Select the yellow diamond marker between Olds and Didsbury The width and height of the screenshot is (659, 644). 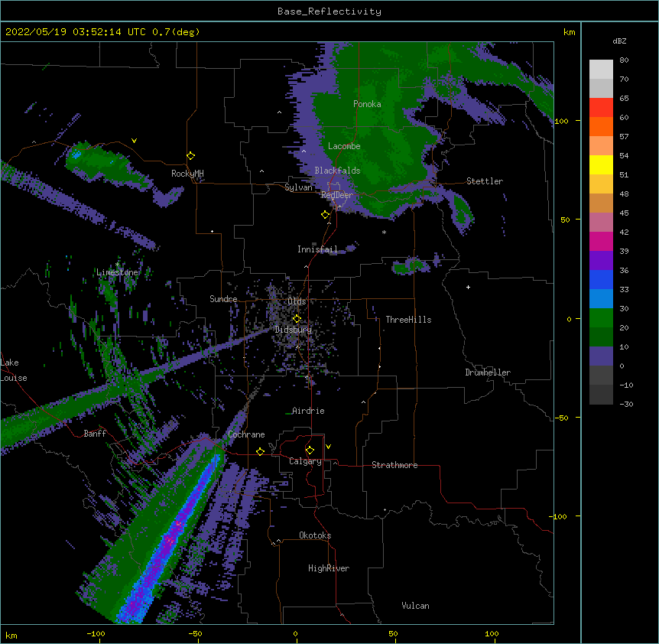point(297,319)
